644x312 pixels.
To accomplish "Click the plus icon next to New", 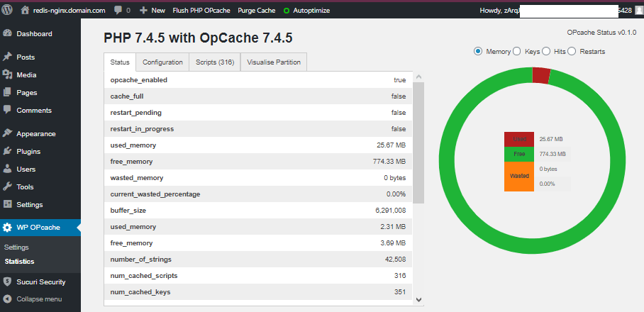I will (143, 10).
